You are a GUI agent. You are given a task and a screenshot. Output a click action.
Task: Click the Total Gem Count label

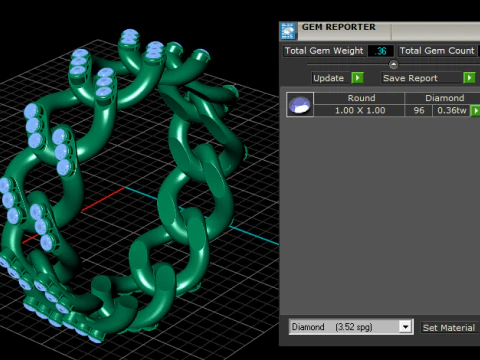click(437, 51)
